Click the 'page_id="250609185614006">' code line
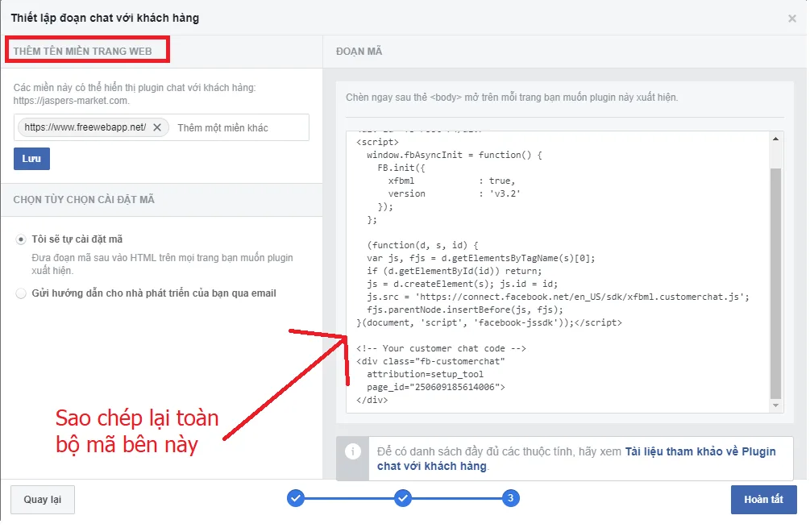 (436, 388)
